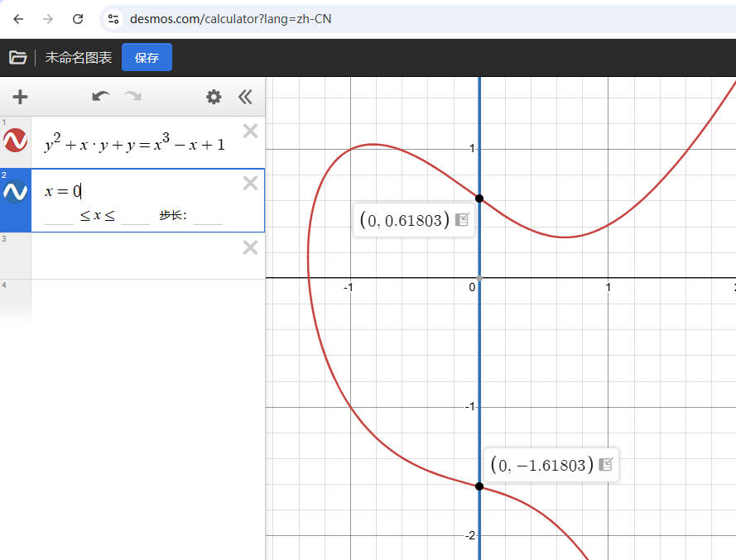Click the lower bound field for x

point(60,217)
